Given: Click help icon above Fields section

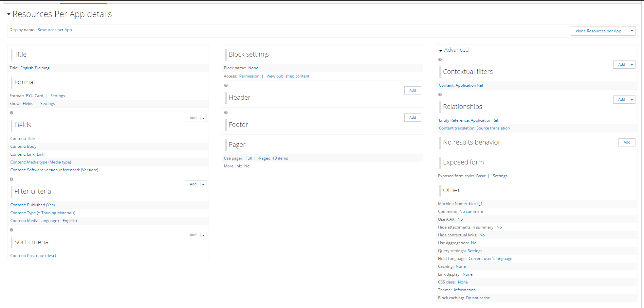Looking at the screenshot, I should click(x=11, y=113).
